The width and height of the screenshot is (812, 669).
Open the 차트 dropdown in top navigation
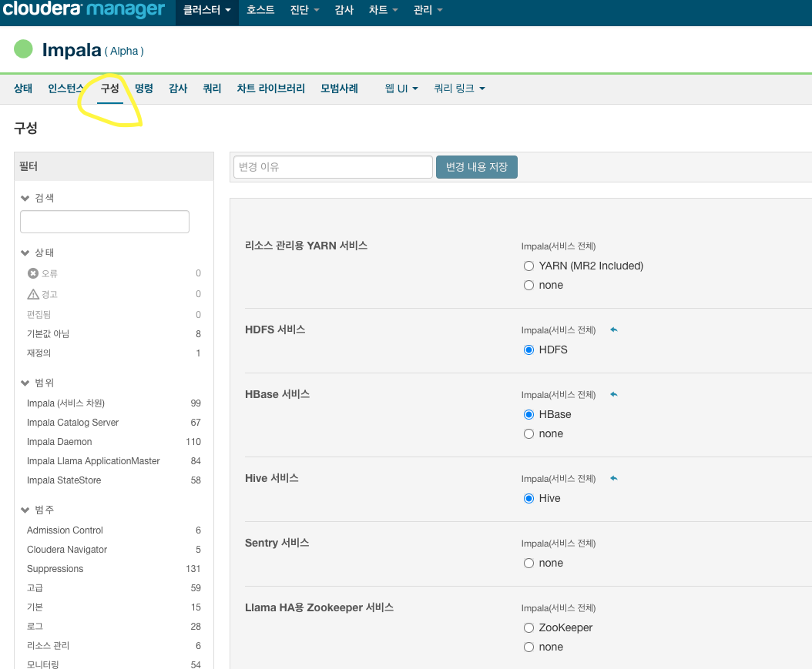[x=383, y=10]
